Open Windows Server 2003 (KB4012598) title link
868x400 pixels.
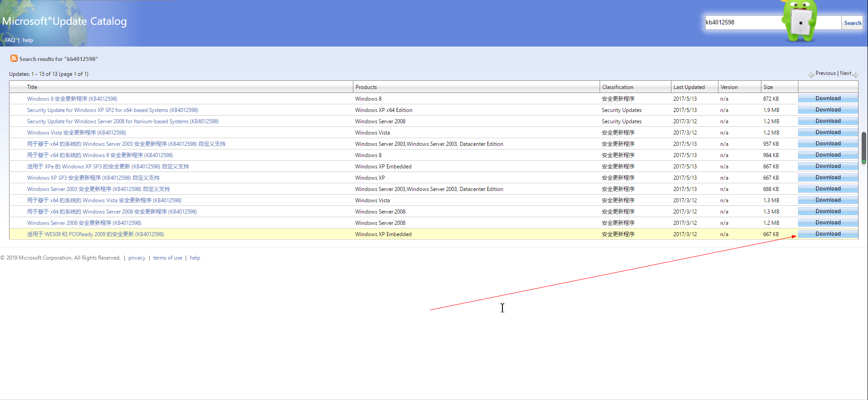click(x=99, y=189)
